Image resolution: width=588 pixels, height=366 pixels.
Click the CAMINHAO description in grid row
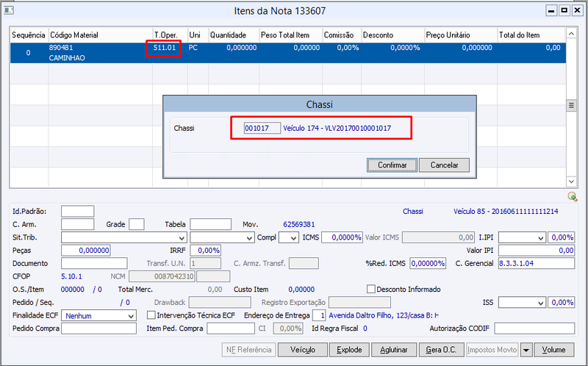tap(67, 58)
